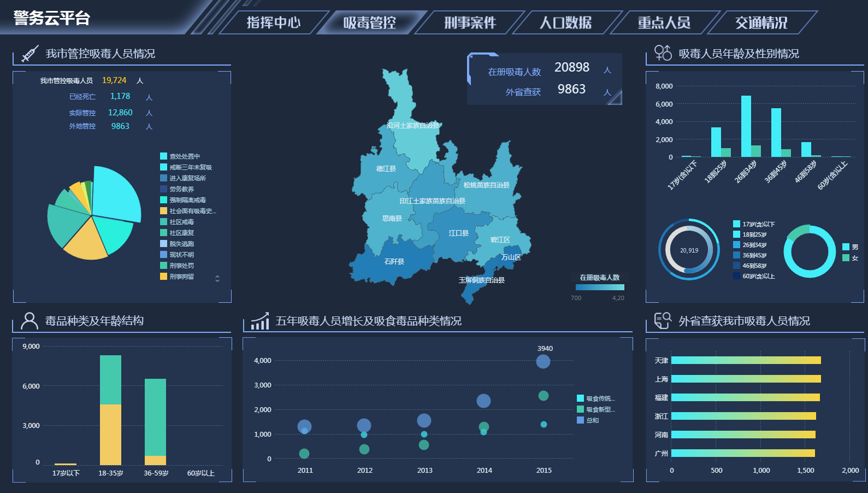Screen dimensions: 868x493
Task: Click the 天津 bar in the province chart
Action: coord(746,360)
